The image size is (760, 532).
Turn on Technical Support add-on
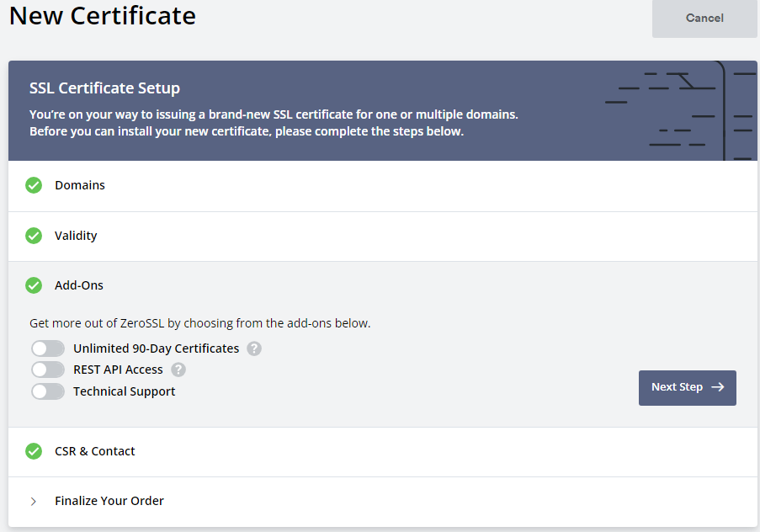pos(48,391)
